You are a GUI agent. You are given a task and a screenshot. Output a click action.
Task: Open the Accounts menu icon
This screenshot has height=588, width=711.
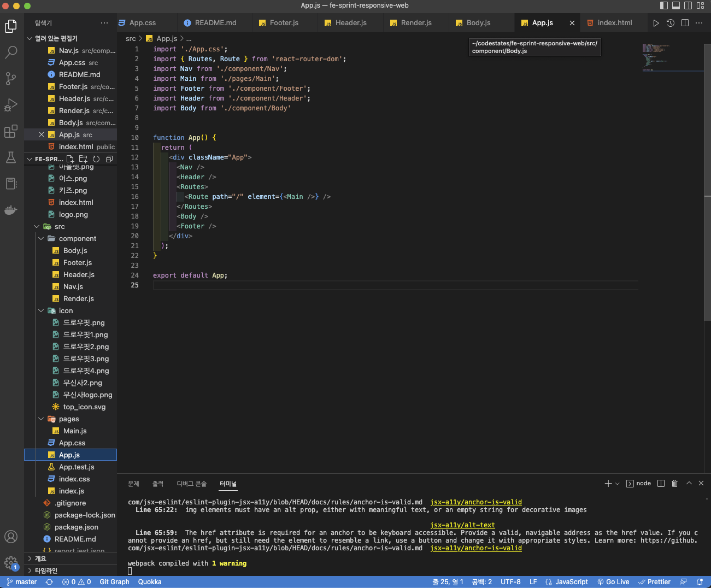(11, 537)
